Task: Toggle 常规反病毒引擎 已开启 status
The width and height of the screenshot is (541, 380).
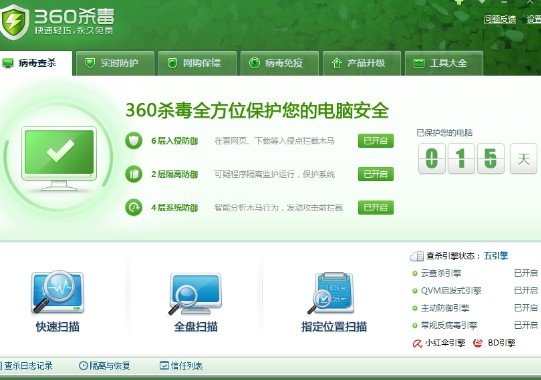Action: 526,325
